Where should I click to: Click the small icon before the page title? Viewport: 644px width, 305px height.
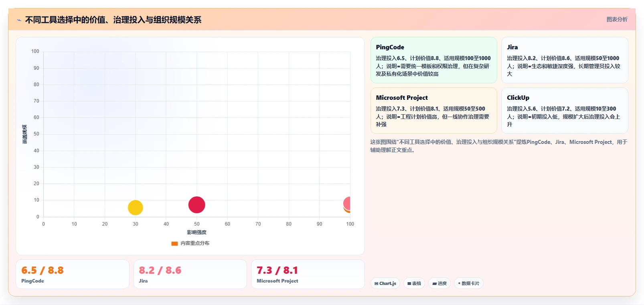click(19, 20)
